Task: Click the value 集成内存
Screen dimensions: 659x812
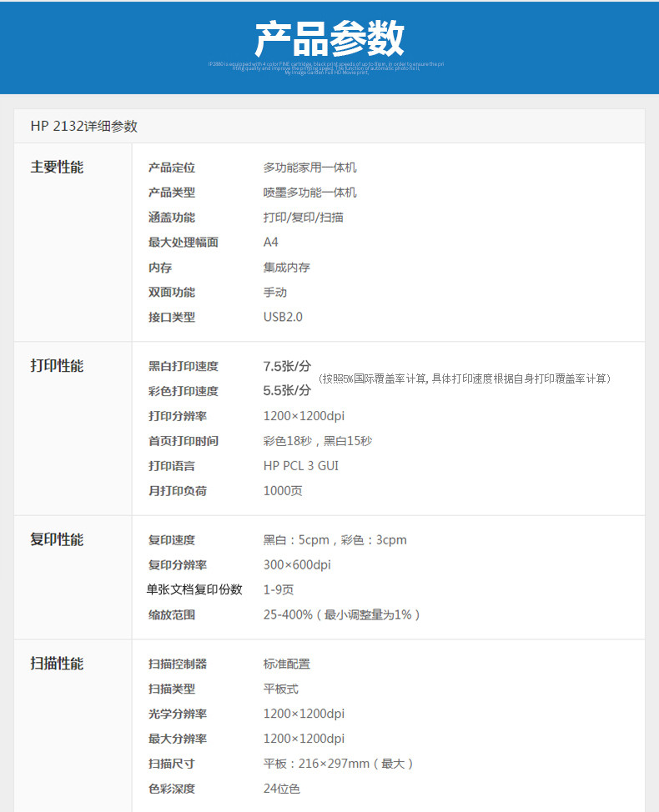Action: tap(286, 268)
